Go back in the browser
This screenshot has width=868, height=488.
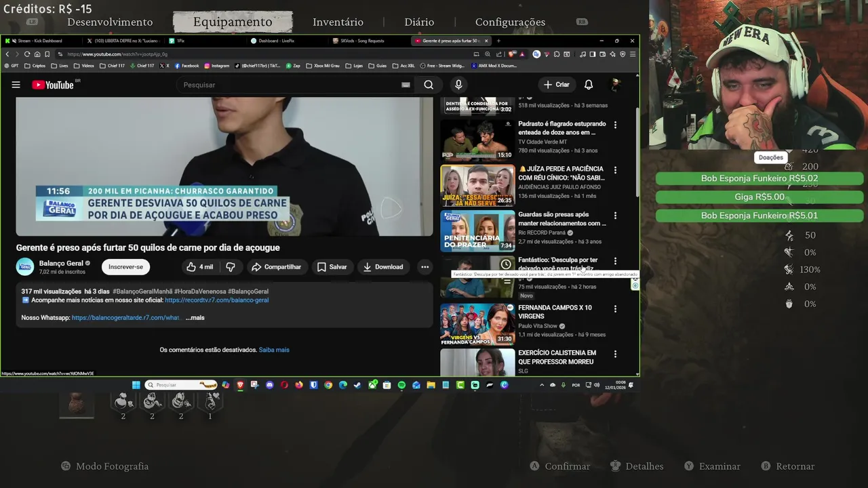click(x=7, y=54)
